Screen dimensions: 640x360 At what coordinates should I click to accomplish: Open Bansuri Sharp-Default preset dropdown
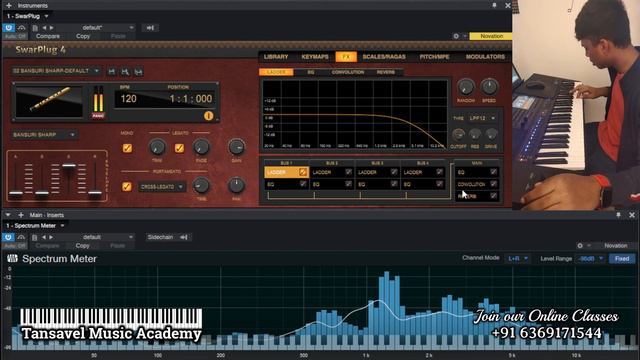(56, 71)
